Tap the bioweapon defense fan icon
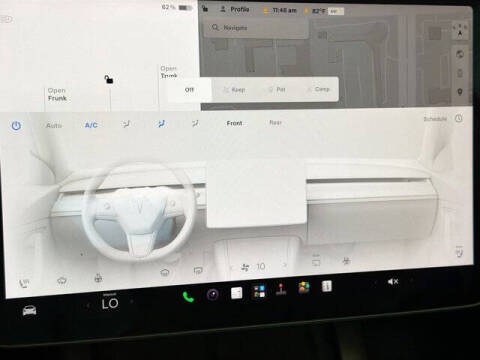Viewport: 480px width, 360px height. coord(346,261)
